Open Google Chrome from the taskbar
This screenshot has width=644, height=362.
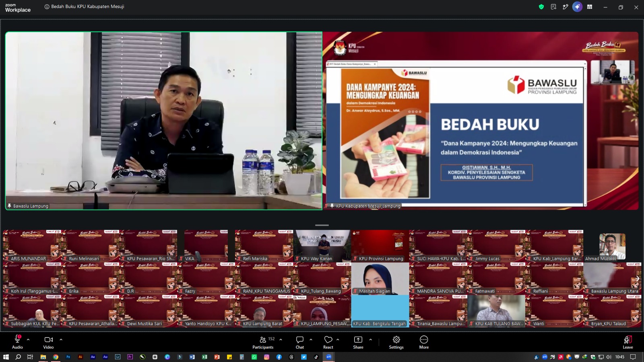pyautogui.click(x=56, y=357)
